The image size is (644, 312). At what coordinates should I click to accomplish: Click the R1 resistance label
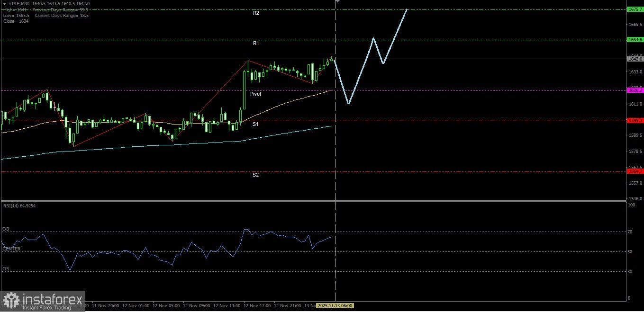click(x=256, y=43)
